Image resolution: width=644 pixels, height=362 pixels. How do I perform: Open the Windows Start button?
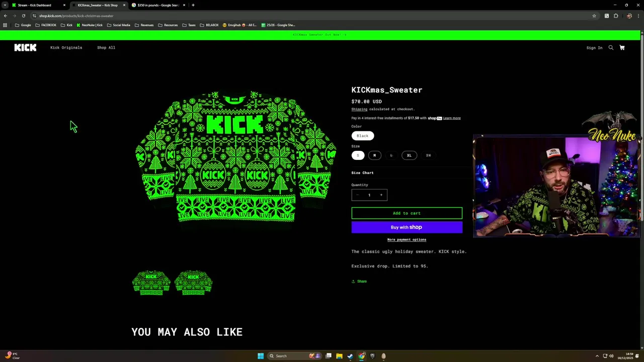coord(261,356)
